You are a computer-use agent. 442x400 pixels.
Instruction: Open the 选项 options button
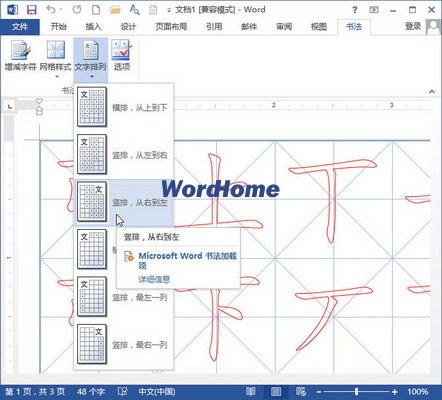[x=122, y=56]
